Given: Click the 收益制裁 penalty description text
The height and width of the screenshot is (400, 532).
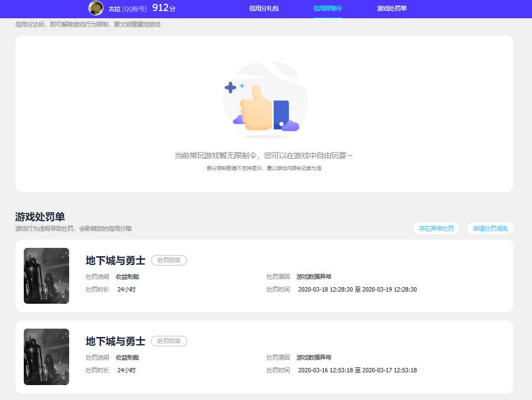Looking at the screenshot, I should point(129,276).
